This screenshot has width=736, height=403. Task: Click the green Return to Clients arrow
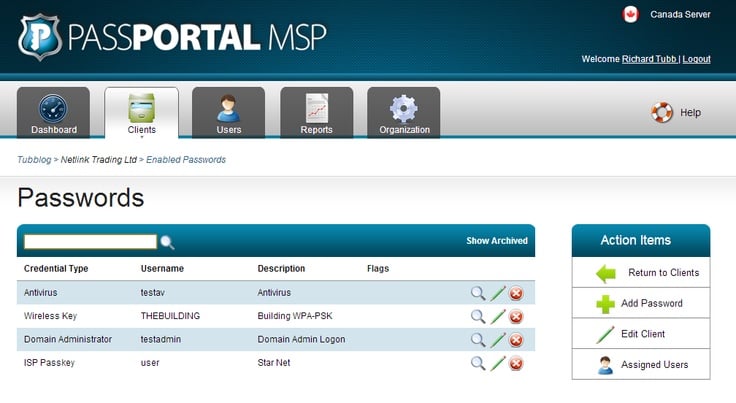coord(606,274)
